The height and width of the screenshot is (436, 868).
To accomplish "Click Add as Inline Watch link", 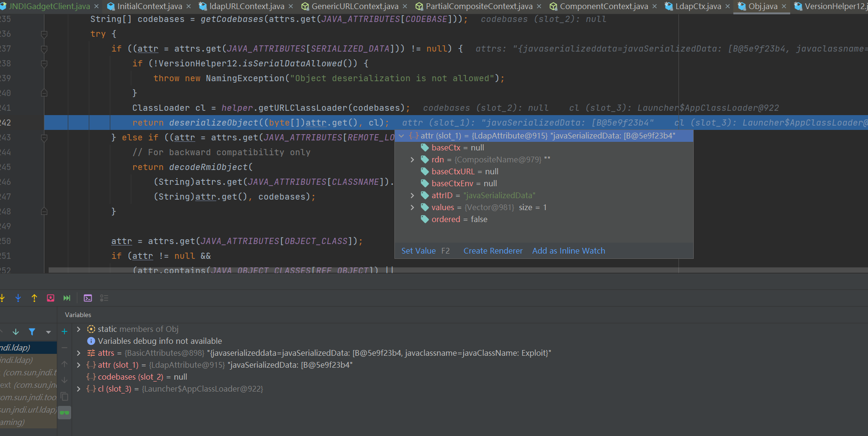I will [x=568, y=251].
